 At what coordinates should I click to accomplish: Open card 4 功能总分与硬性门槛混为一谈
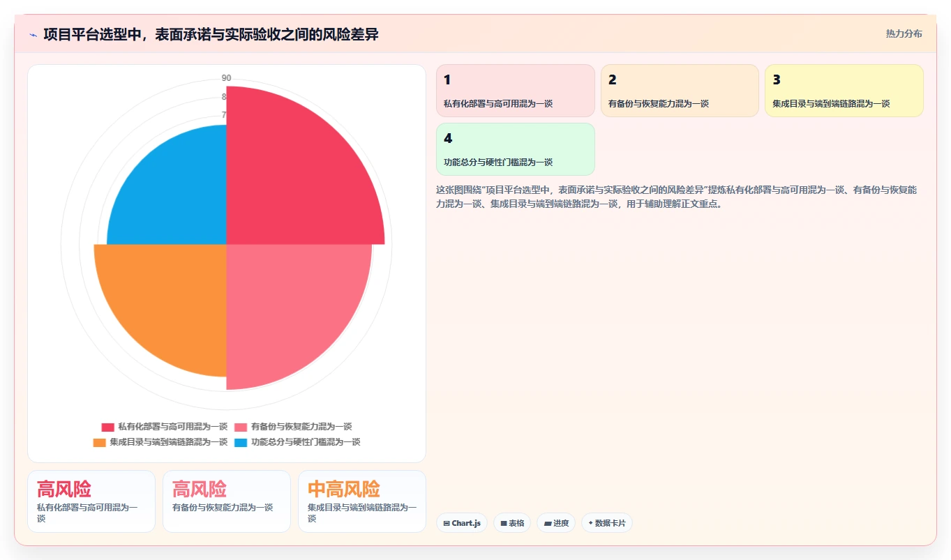(516, 149)
